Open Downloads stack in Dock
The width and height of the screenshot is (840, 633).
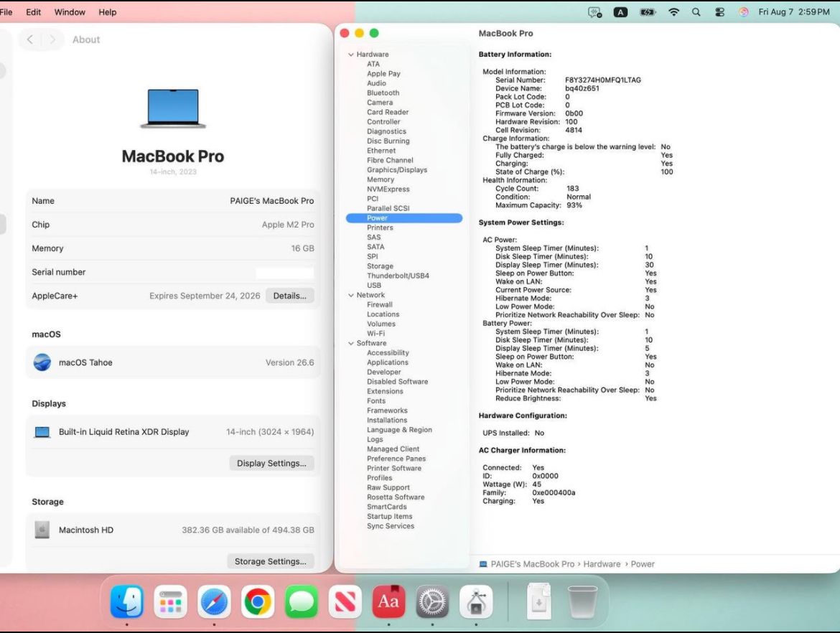pyautogui.click(x=539, y=602)
